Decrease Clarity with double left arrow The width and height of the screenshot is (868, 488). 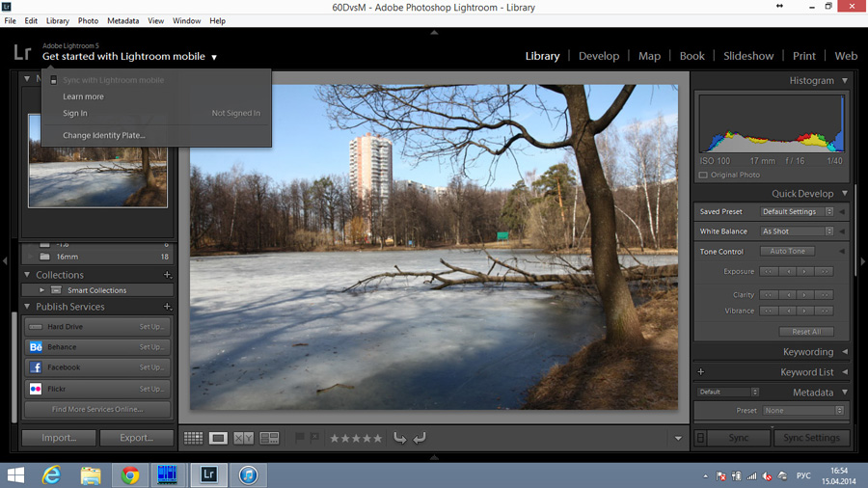pyautogui.click(x=769, y=295)
